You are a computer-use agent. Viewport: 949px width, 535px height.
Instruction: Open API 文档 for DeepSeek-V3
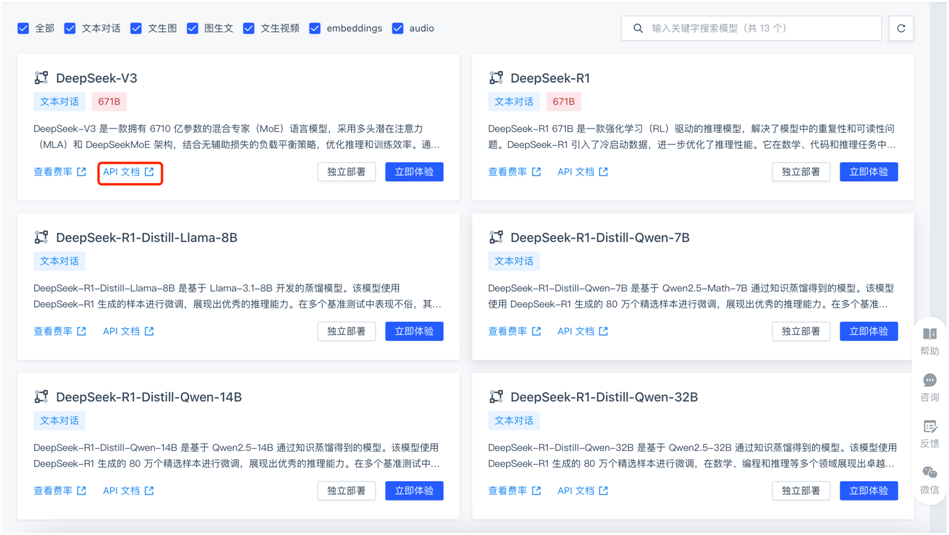coord(128,172)
